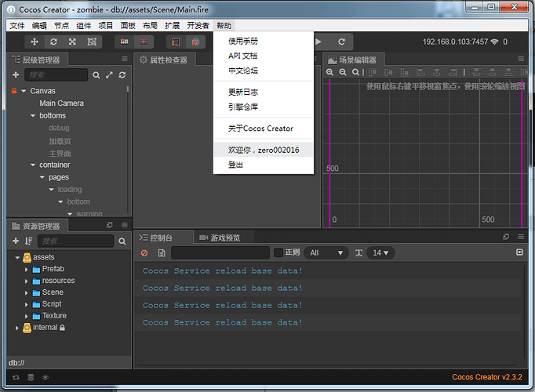This screenshot has height=392, width=535.
Task: Collapse the container node
Action: [33, 165]
